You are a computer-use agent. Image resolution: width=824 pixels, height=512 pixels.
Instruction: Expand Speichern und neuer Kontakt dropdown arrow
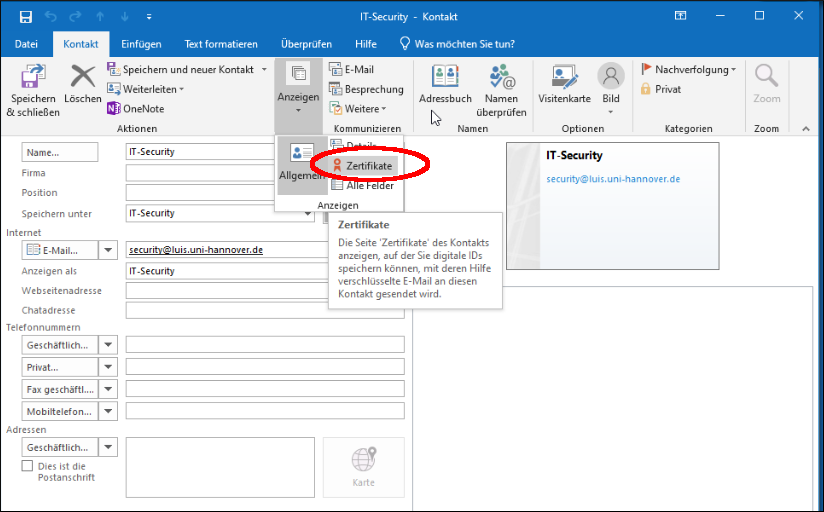point(264,69)
